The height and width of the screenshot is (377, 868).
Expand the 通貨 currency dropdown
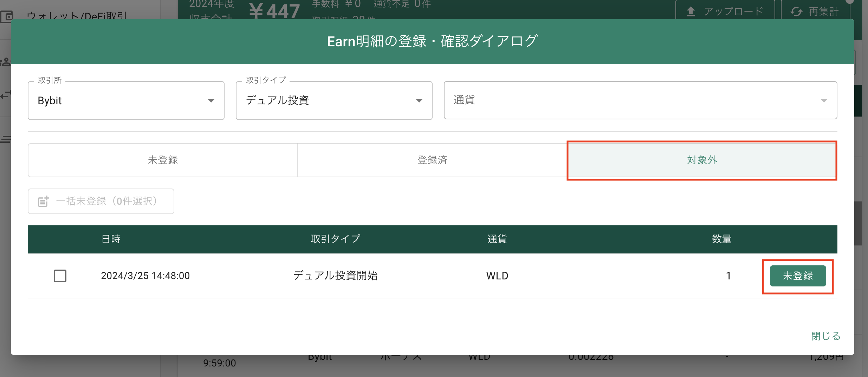tap(640, 100)
